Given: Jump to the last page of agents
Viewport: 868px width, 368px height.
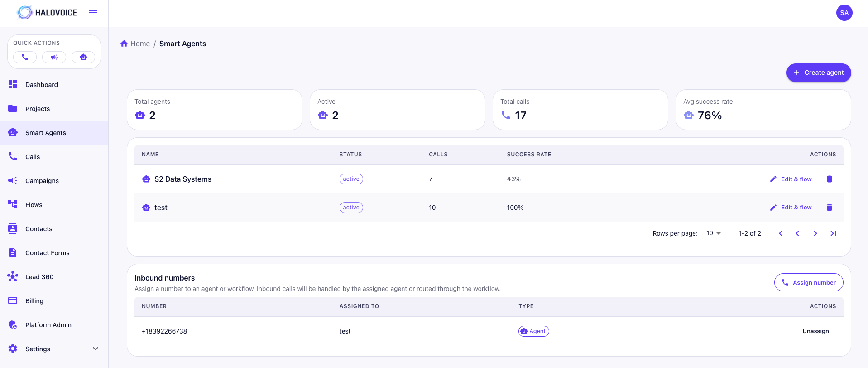Looking at the screenshot, I should (833, 233).
